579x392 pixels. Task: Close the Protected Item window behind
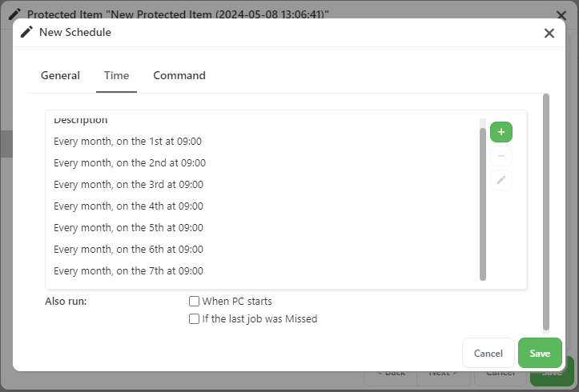click(561, 15)
